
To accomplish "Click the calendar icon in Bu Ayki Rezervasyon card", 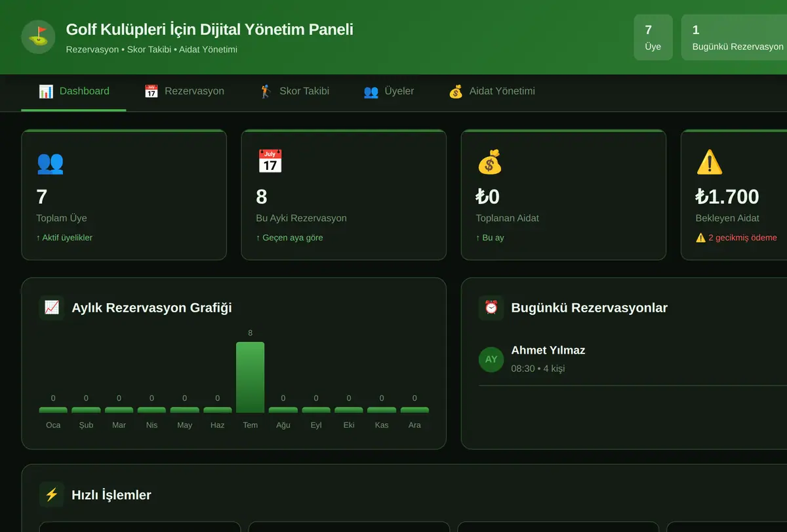I will point(270,161).
